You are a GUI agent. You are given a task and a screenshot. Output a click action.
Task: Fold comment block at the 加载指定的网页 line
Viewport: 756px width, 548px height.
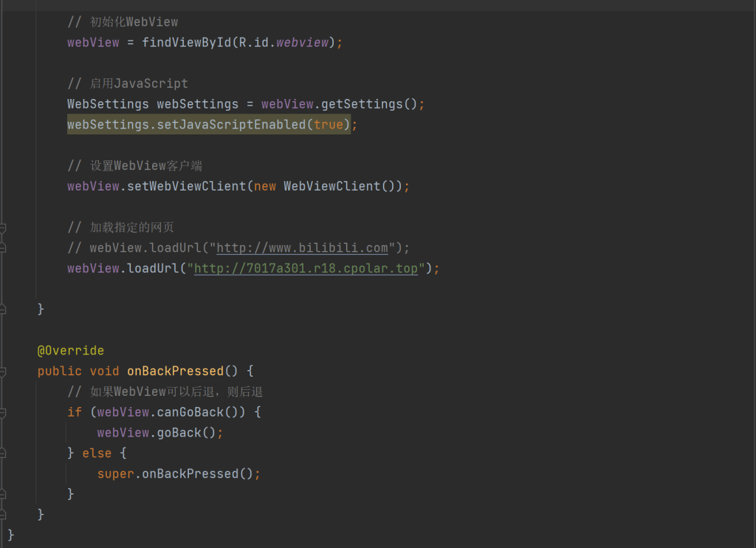(x=3, y=227)
